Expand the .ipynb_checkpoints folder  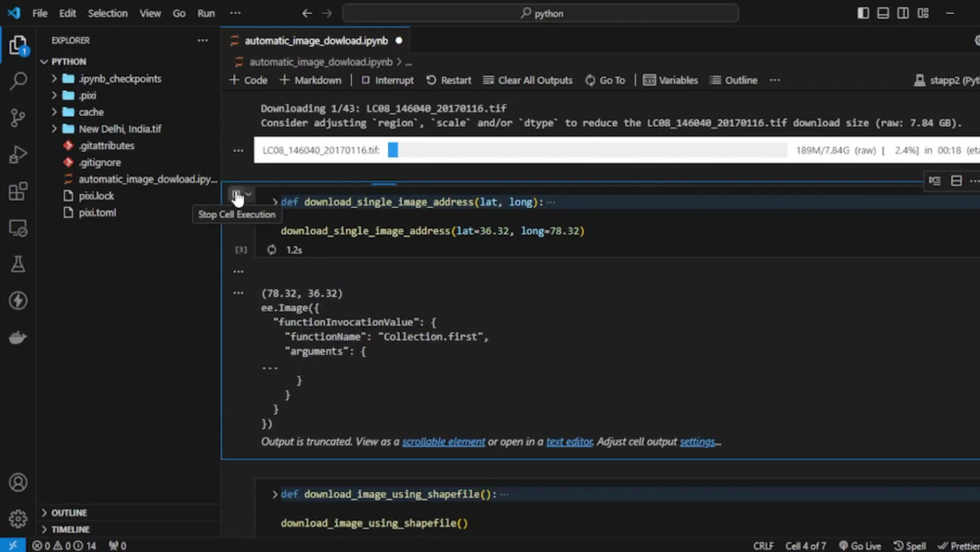pyautogui.click(x=120, y=78)
